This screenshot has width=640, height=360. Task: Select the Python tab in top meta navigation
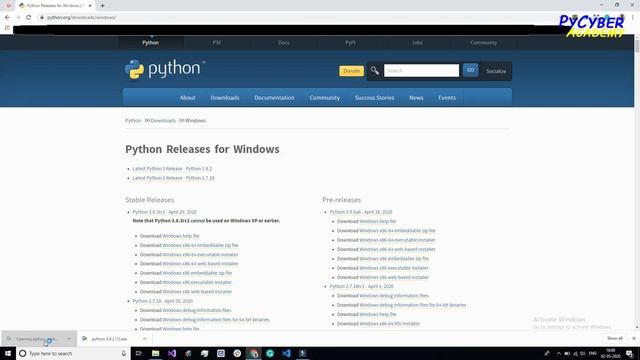(151, 42)
